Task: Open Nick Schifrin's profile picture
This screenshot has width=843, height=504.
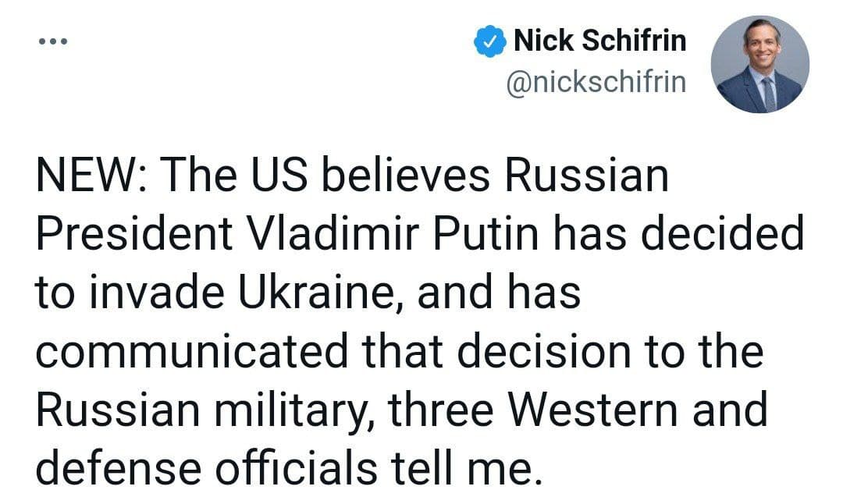Action: (x=759, y=64)
